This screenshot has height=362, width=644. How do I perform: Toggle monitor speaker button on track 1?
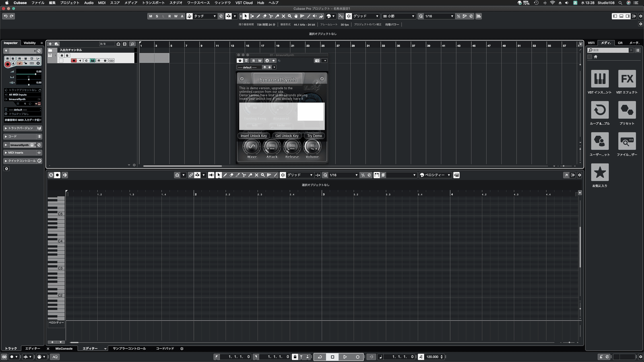80,60
